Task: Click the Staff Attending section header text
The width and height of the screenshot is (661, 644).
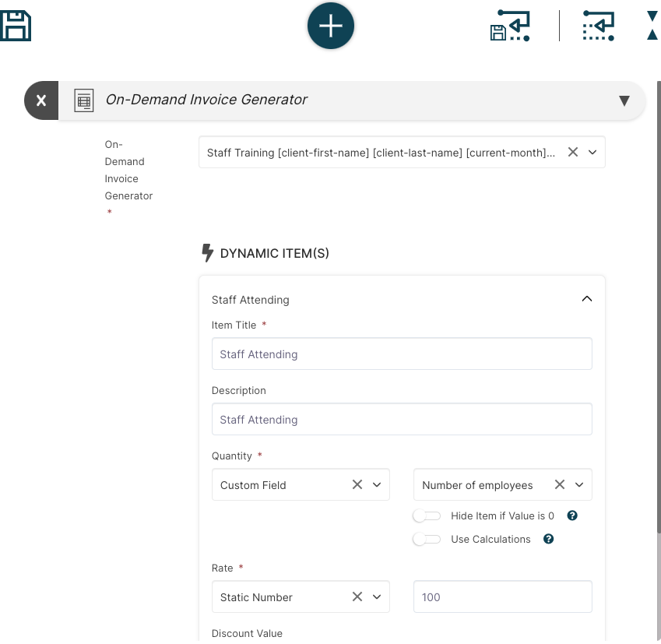Action: tap(251, 300)
